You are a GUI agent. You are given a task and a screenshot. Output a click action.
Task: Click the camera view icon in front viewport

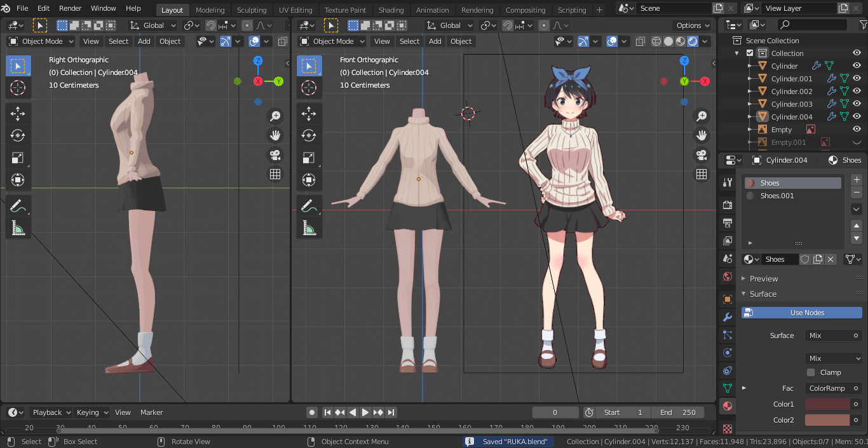click(x=702, y=154)
